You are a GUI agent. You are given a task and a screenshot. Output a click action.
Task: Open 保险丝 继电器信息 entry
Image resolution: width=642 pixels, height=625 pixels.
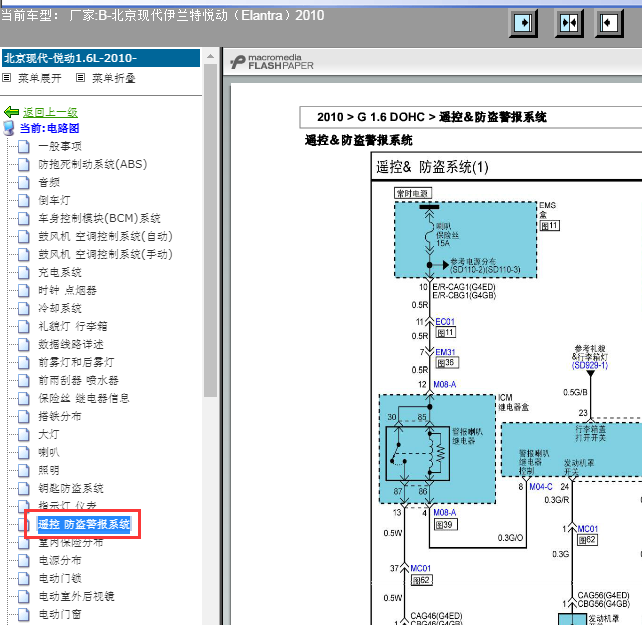[84, 399]
